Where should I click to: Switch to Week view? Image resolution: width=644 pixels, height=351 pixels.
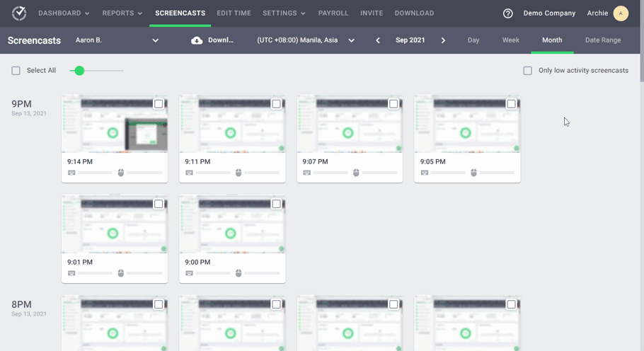510,40
